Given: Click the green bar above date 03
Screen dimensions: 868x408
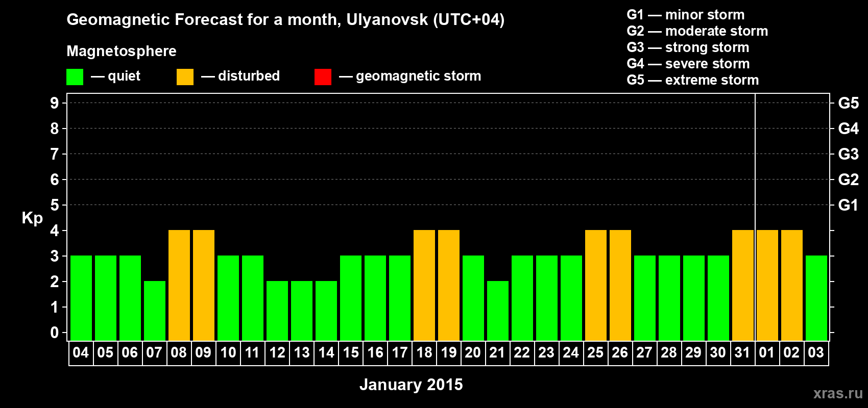Looking at the screenshot, I should pos(816,298).
